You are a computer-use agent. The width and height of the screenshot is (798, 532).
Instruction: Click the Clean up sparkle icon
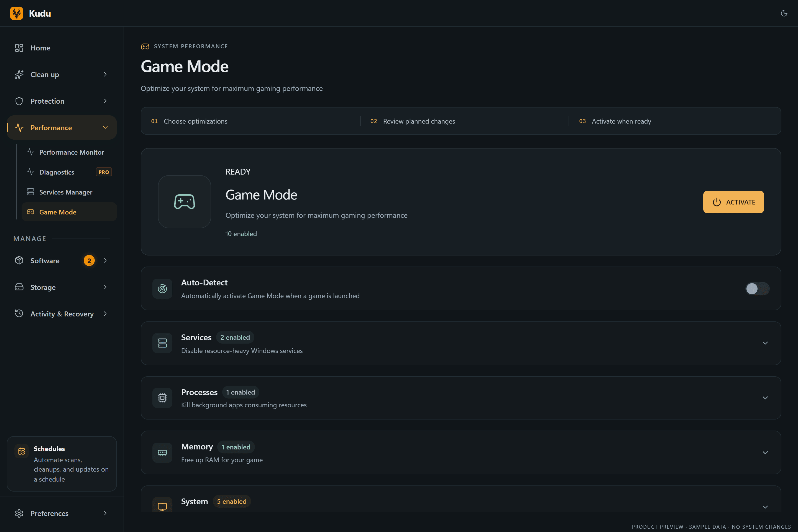click(x=19, y=74)
